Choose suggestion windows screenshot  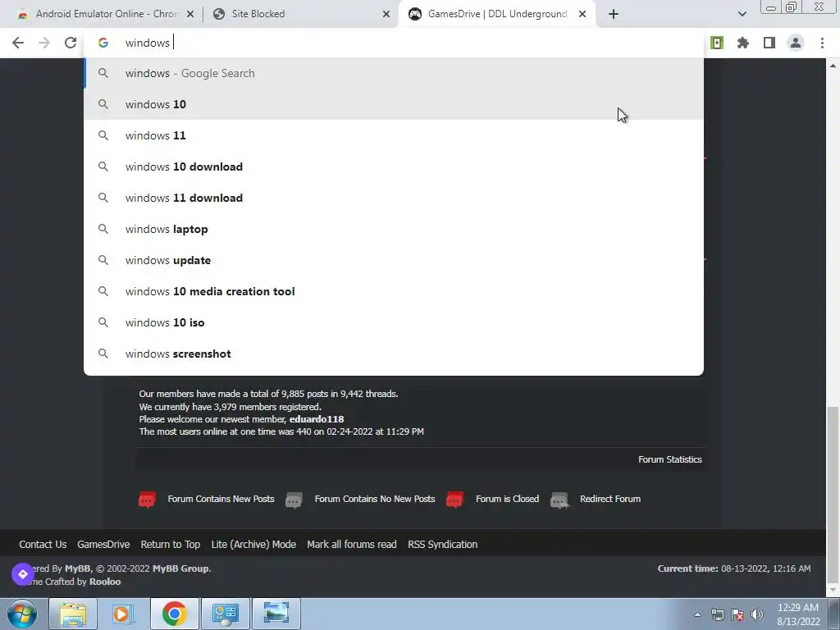[x=394, y=354]
